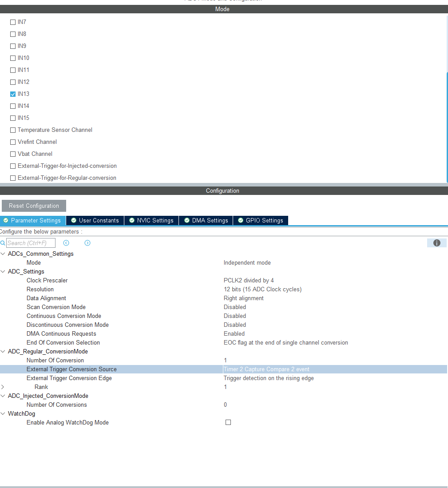Image resolution: width=448 pixels, height=488 pixels.
Task: Enable the IN14 channel checkbox
Action: click(x=13, y=106)
